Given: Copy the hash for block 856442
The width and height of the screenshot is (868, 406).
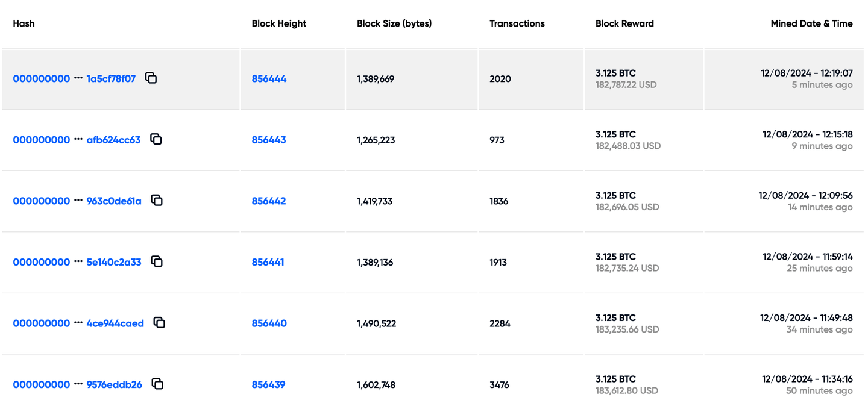Looking at the screenshot, I should click(x=157, y=200).
